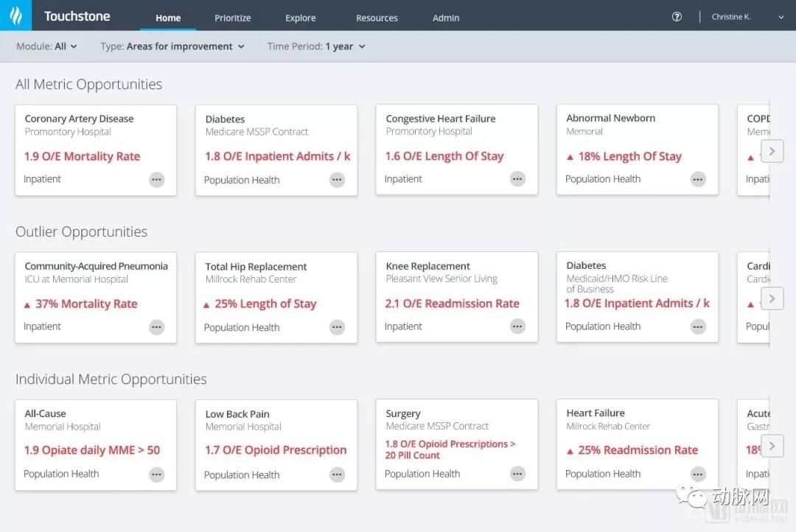Open more options on Low Back Pain card
Viewport: 796px width, 532px height.
337,475
